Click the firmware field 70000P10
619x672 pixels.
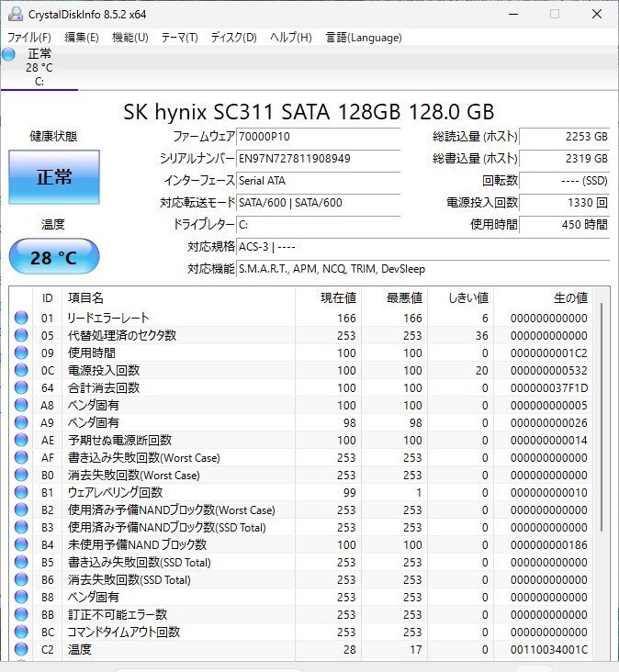[318, 137]
